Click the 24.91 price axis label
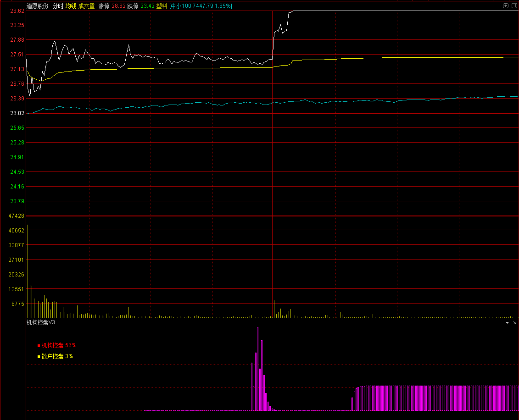The height and width of the screenshot is (420, 519). tap(17, 157)
